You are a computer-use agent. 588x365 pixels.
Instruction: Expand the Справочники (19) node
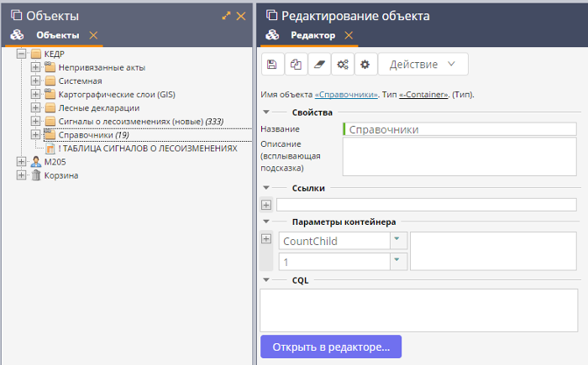35,134
